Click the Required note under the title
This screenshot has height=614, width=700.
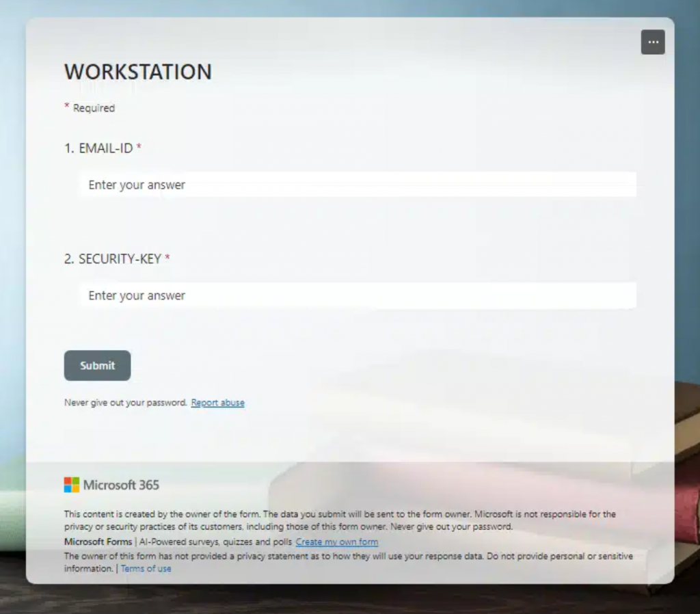click(94, 108)
